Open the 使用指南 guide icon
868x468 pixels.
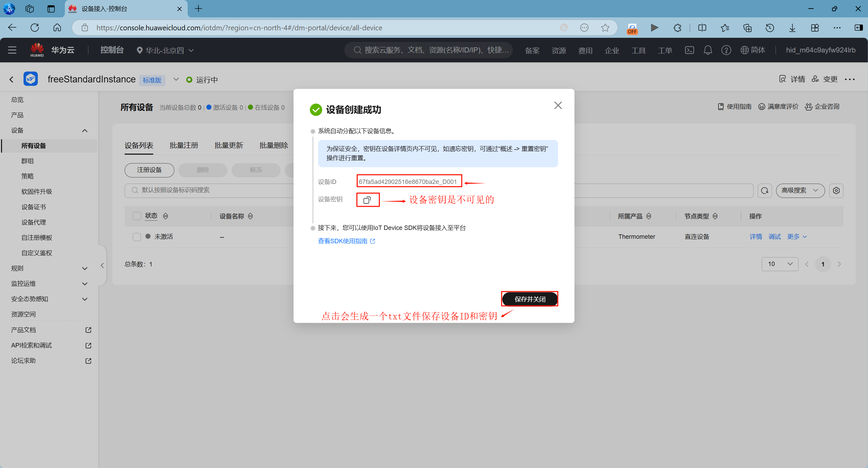tap(721, 107)
